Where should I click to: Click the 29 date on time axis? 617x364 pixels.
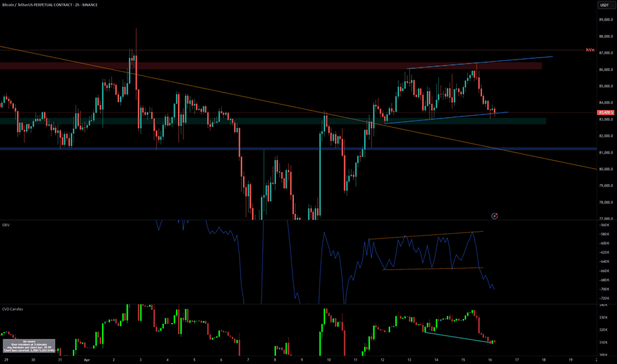[6, 359]
